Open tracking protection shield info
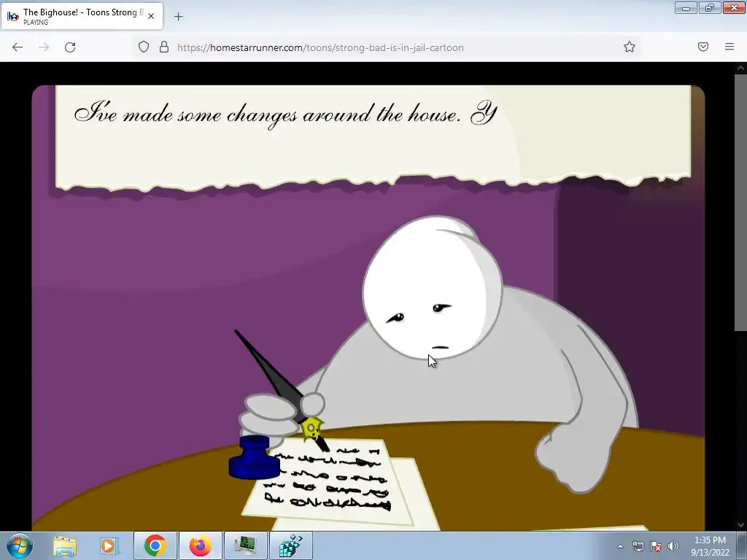The image size is (747, 560). (144, 47)
